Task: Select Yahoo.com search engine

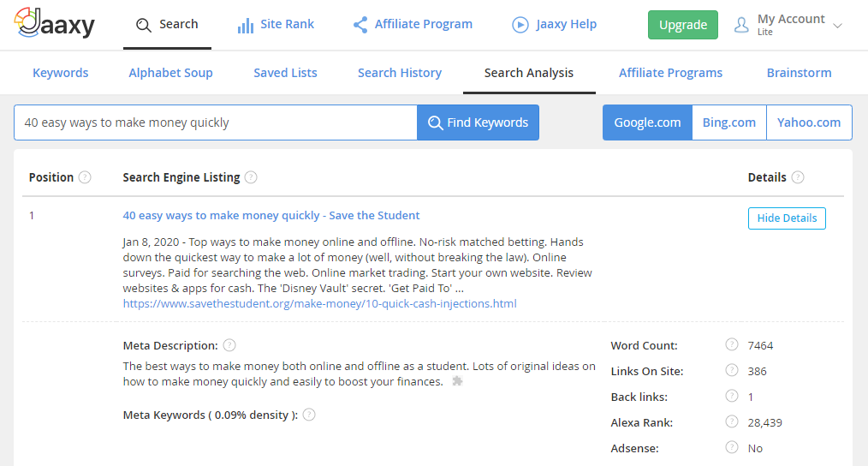Action: [809, 122]
